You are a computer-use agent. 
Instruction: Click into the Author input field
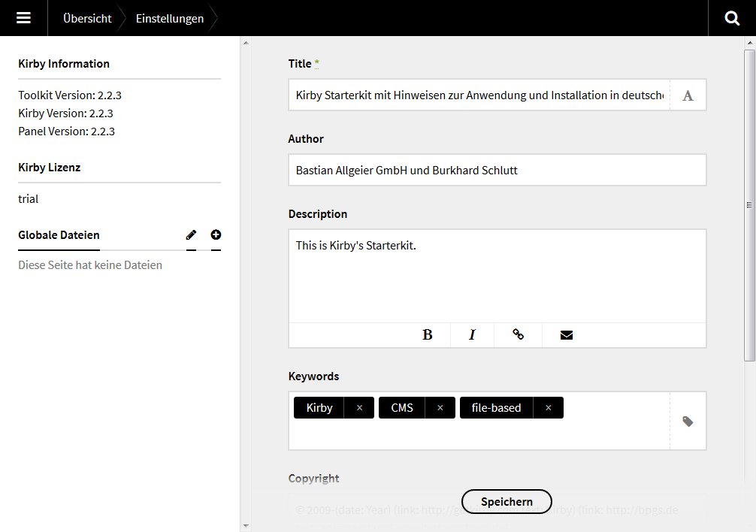(497, 171)
